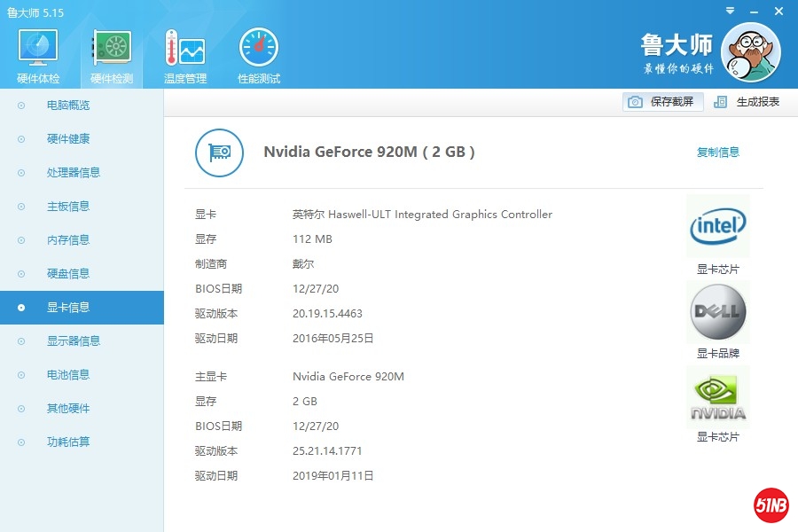Select 处理器信息 in the sidebar
The height and width of the screenshot is (532, 798).
point(74,173)
